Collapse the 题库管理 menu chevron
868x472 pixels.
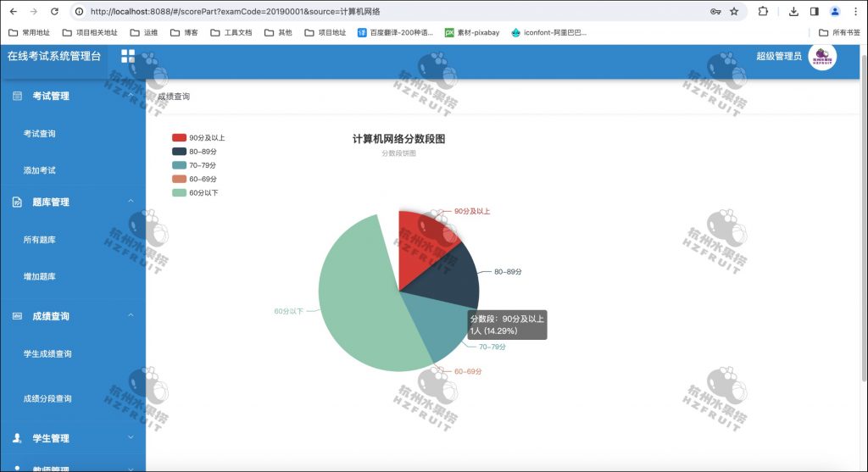pyautogui.click(x=131, y=201)
